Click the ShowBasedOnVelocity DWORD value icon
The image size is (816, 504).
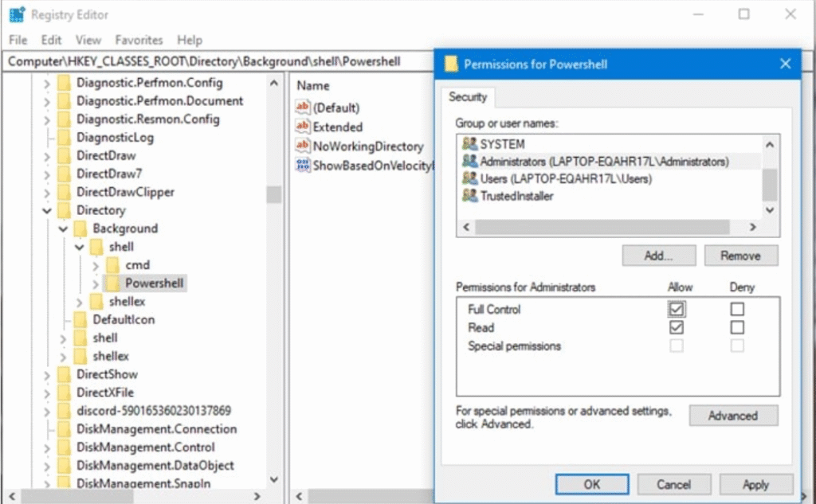(300, 164)
